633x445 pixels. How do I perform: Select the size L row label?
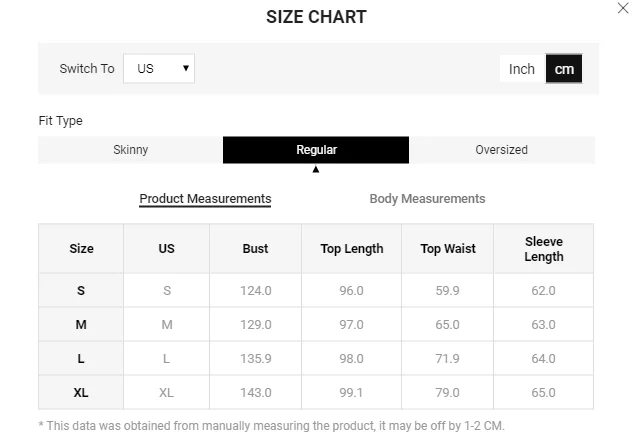(81, 359)
